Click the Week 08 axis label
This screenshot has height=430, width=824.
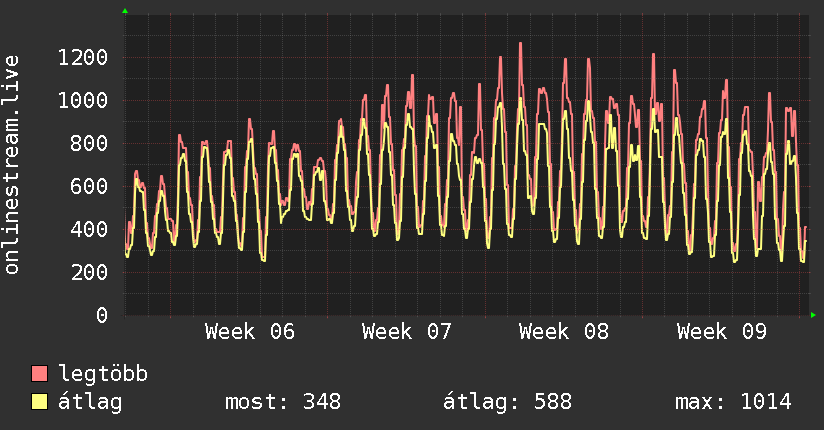click(564, 332)
